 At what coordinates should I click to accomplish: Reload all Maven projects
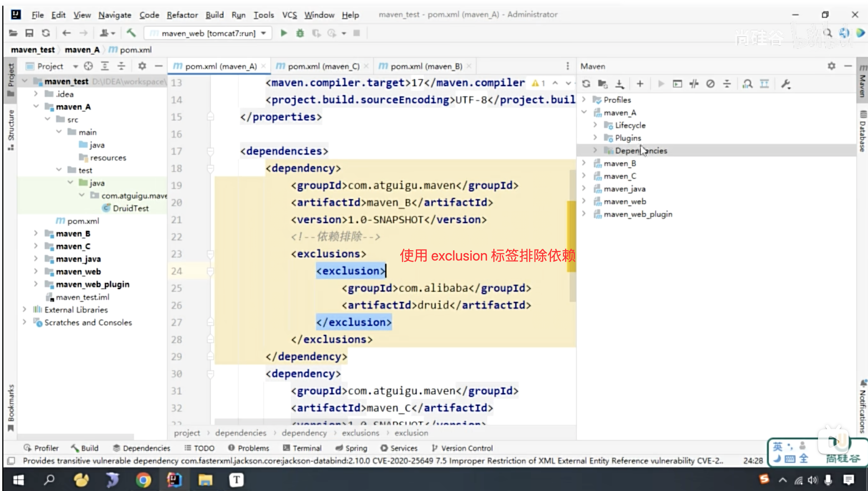point(586,84)
